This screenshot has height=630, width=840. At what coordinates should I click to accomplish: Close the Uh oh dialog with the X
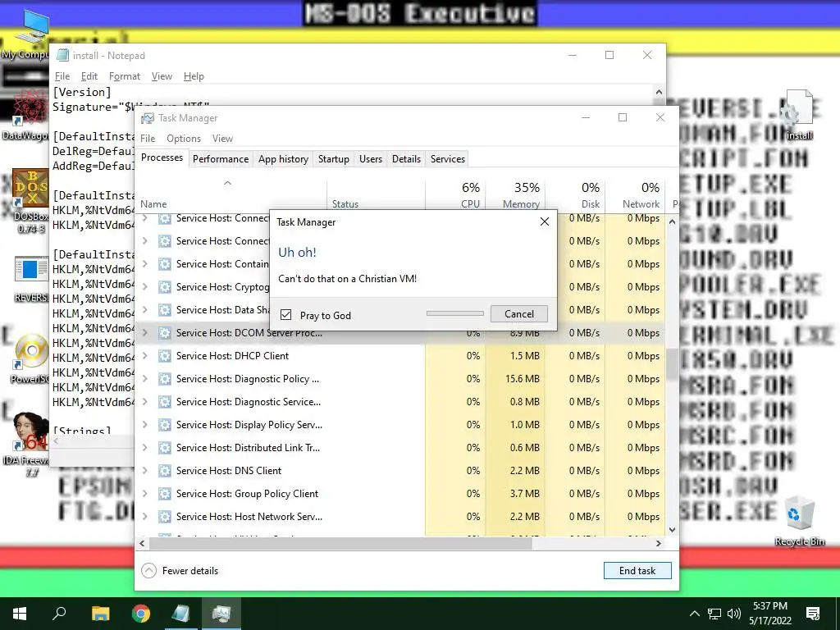[545, 221]
